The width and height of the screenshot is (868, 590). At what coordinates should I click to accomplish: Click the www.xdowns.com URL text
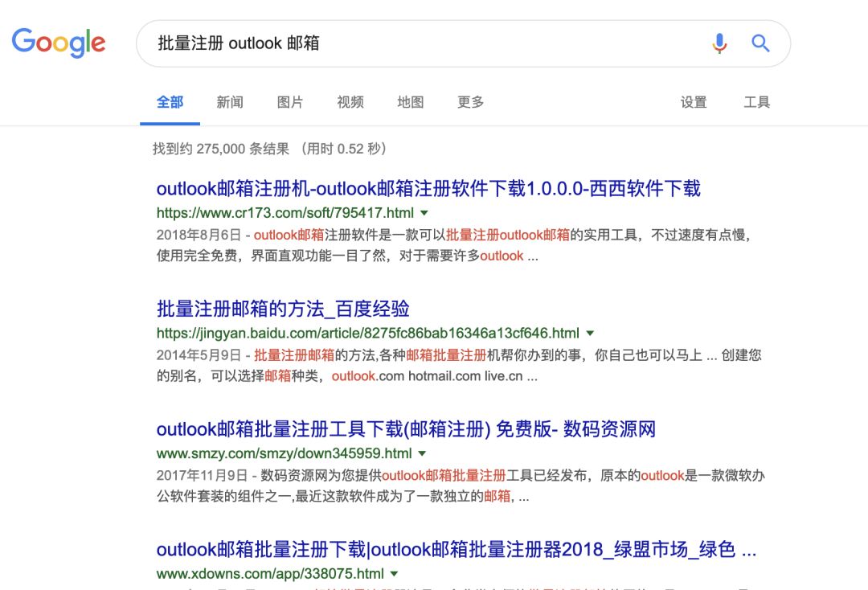point(270,574)
